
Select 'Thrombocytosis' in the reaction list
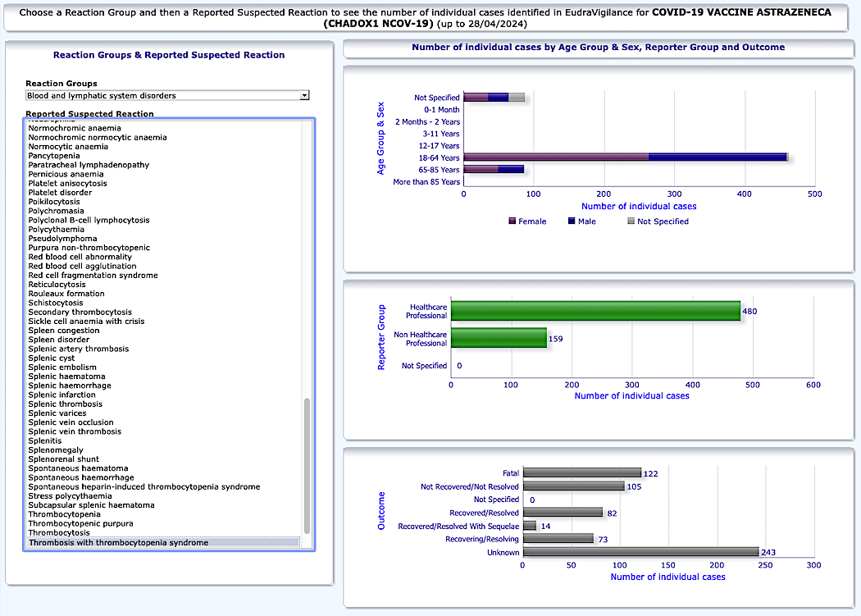pyautogui.click(x=59, y=533)
